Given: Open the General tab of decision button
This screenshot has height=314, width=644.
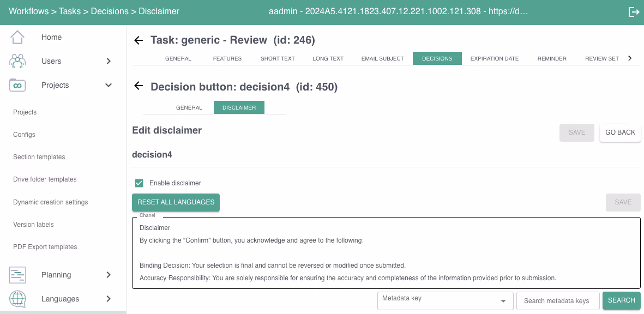Looking at the screenshot, I should point(189,107).
